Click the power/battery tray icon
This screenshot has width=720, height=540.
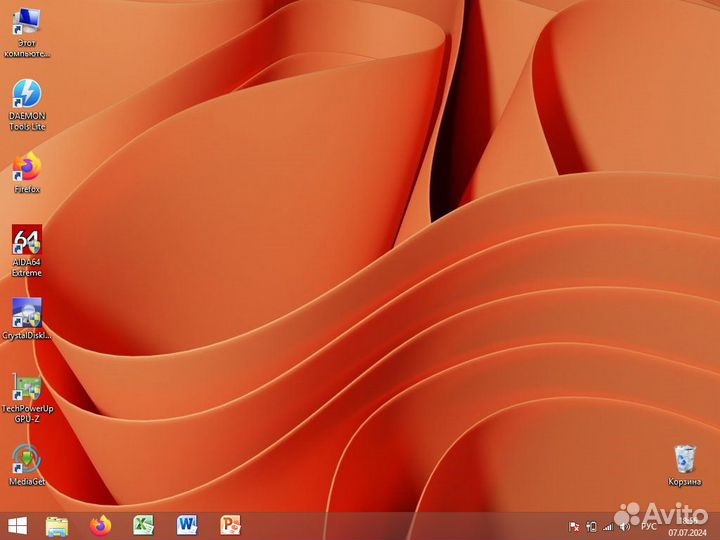click(591, 526)
